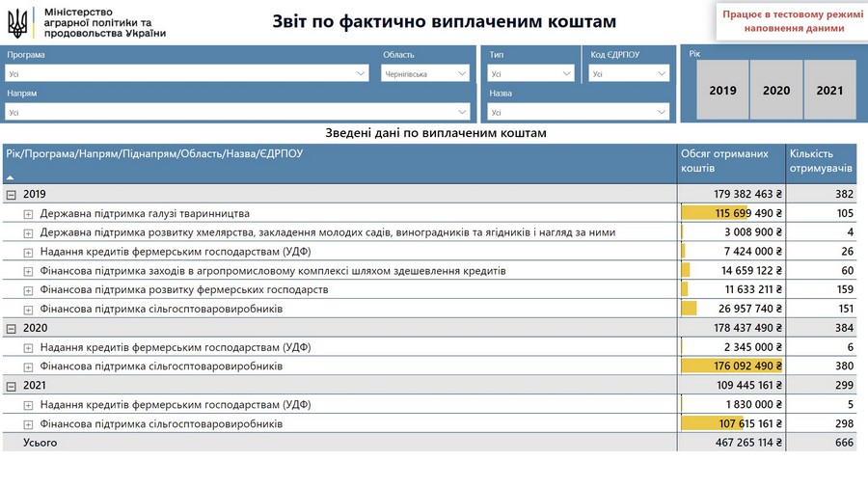Image resolution: width=868 pixels, height=488 pixels.
Task: Collapse the 2020 year row
Action: coord(11,329)
